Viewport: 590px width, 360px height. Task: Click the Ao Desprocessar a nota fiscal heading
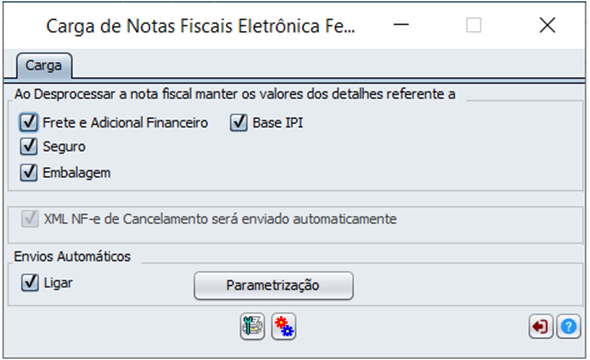(x=235, y=94)
